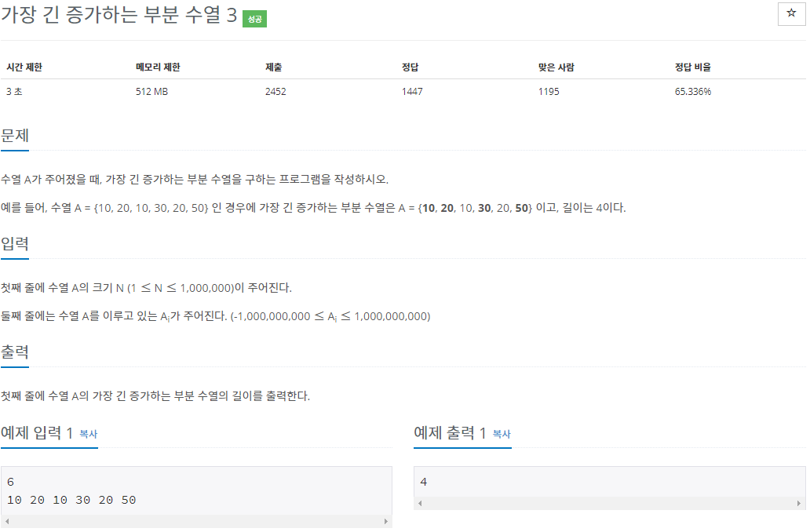
Task: Click input line starting '첫째 줄에 수열 A의 크기 N'
Action: pos(147,289)
